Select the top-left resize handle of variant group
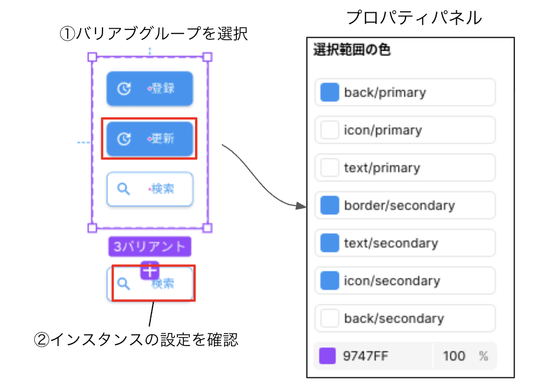Viewport: 551px width, 392px height. pyautogui.click(x=92, y=57)
